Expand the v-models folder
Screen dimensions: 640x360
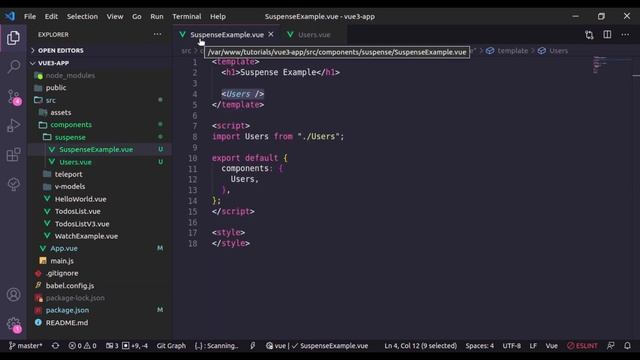(x=100, y=187)
